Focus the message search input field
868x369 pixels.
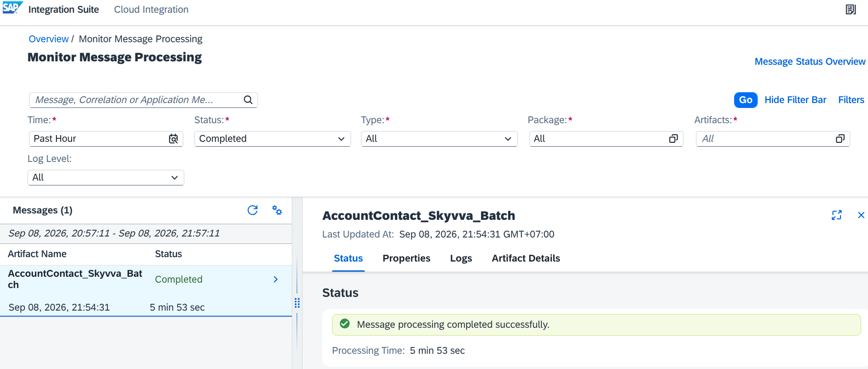[143, 100]
